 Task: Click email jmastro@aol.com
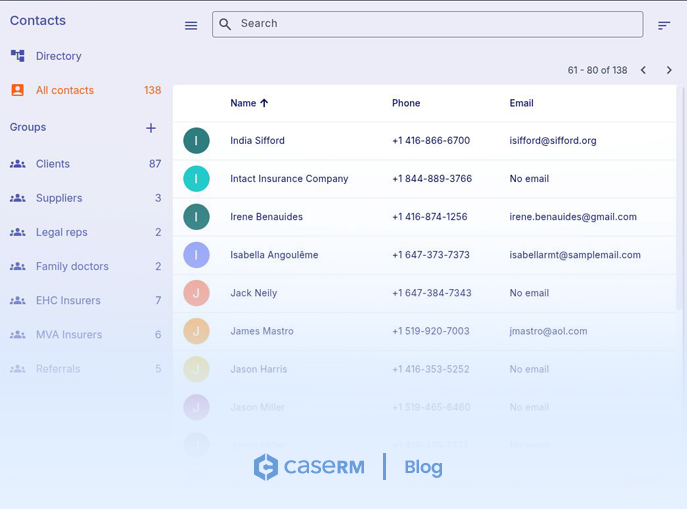point(548,331)
